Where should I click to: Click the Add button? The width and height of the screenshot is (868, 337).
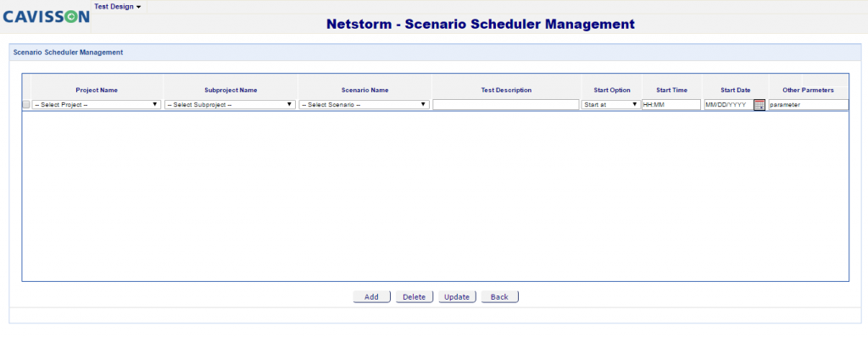point(371,297)
